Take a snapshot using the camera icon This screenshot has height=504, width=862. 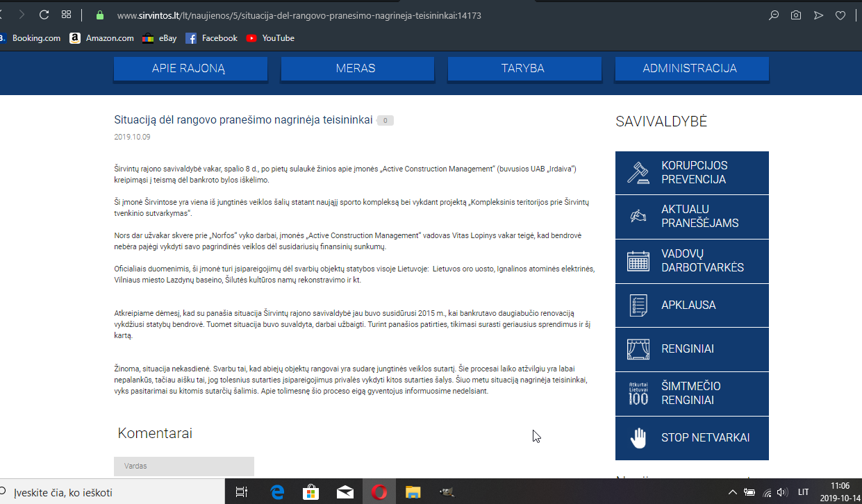(x=796, y=15)
